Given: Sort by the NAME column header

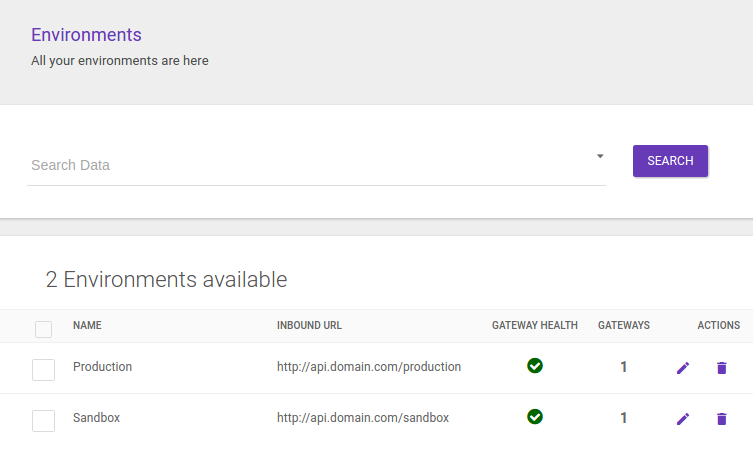Looking at the screenshot, I should 87,326.
